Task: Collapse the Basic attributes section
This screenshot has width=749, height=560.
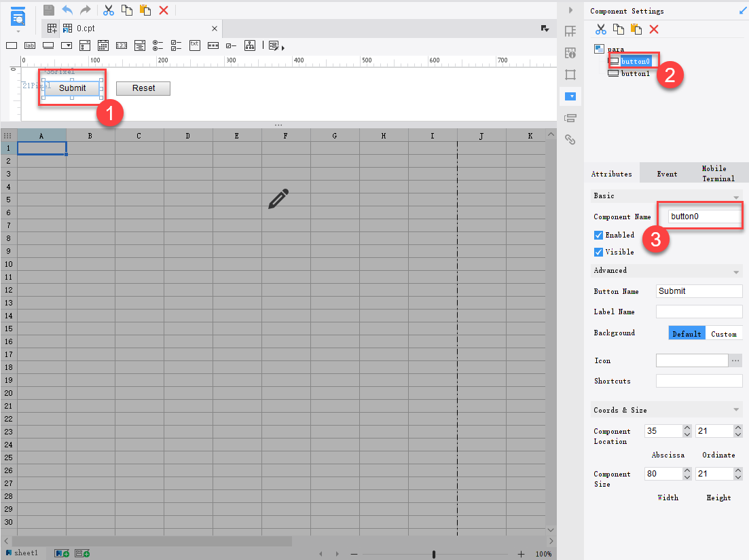Action: click(737, 195)
